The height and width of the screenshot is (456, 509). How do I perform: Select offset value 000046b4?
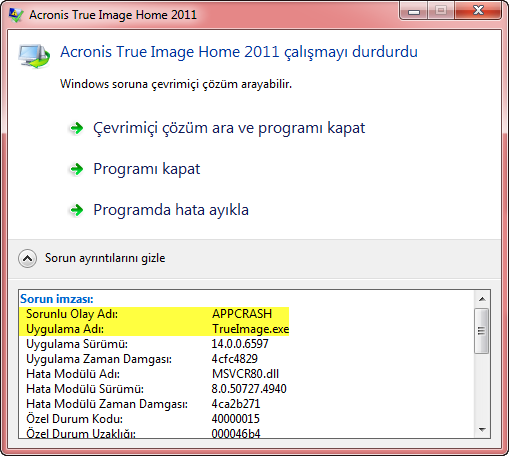[x=236, y=433]
